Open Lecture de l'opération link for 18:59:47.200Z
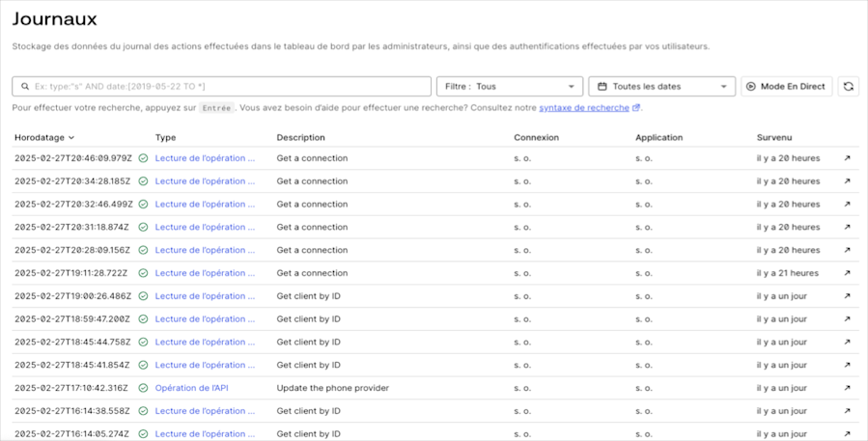 click(205, 318)
